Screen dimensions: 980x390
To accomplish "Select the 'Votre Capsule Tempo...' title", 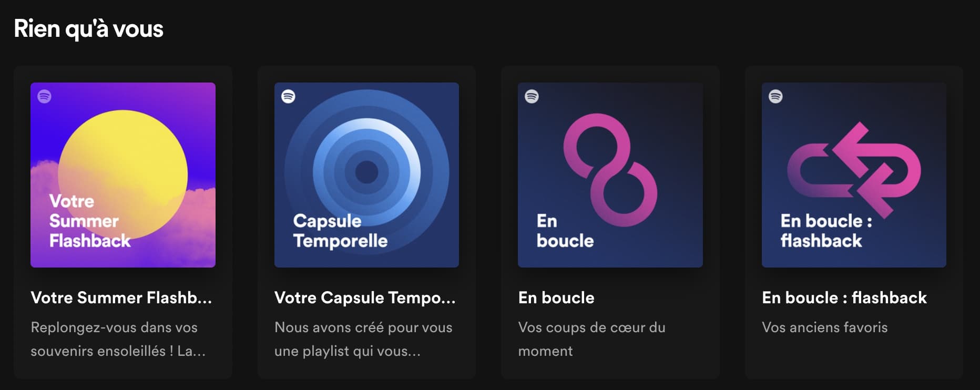I will 365,297.
